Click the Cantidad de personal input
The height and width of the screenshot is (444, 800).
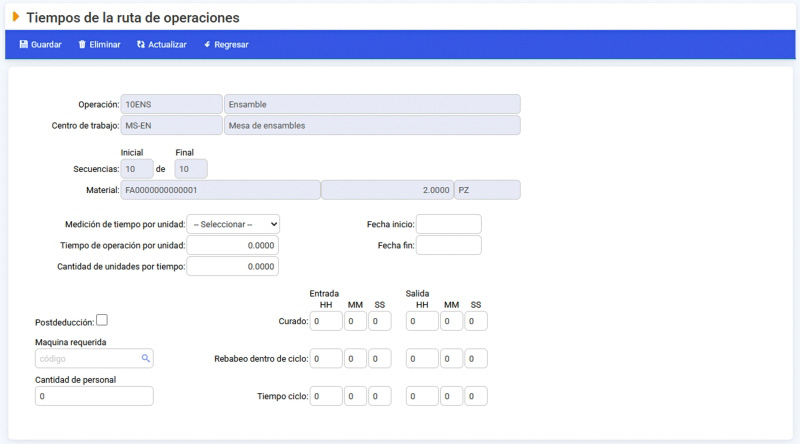[x=94, y=396]
